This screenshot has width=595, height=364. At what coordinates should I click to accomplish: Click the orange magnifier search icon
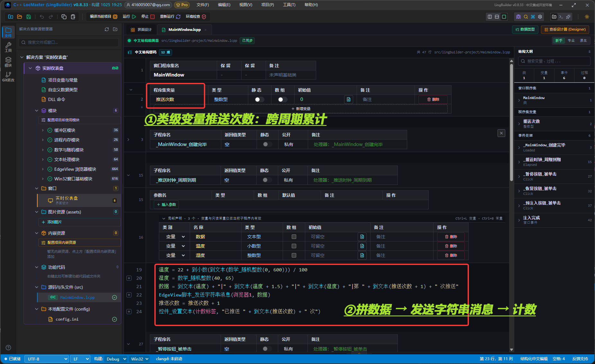pos(526,17)
